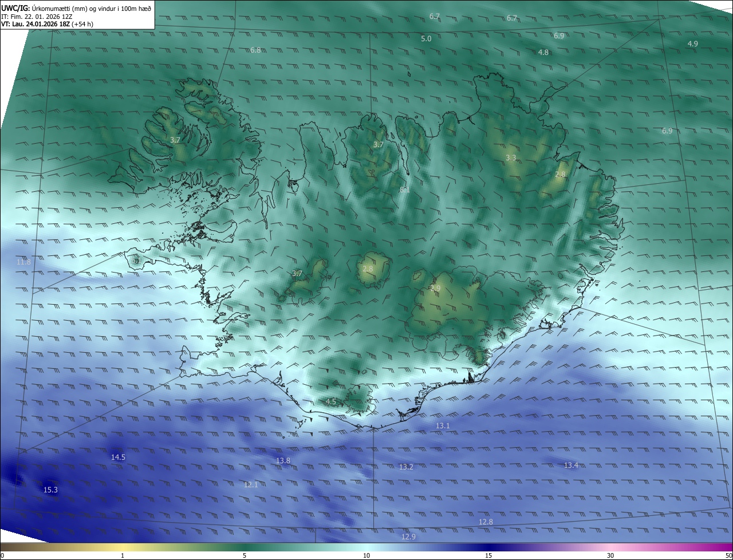Screen dimensions: 733x560
Task: Click the magenta end of the color scale
Action: (x=724, y=547)
